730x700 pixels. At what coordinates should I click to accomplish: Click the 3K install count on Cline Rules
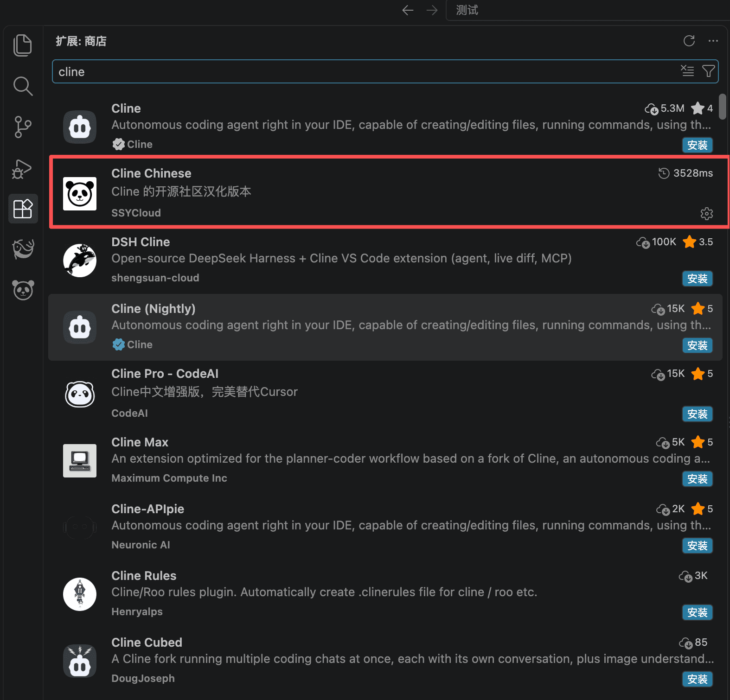coord(693,576)
